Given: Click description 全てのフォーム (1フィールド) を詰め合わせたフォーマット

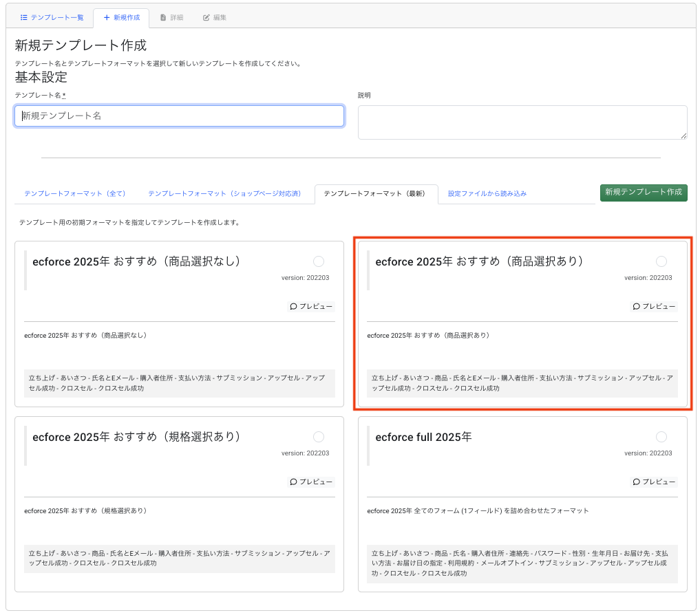Looking at the screenshot, I should 501,511.
